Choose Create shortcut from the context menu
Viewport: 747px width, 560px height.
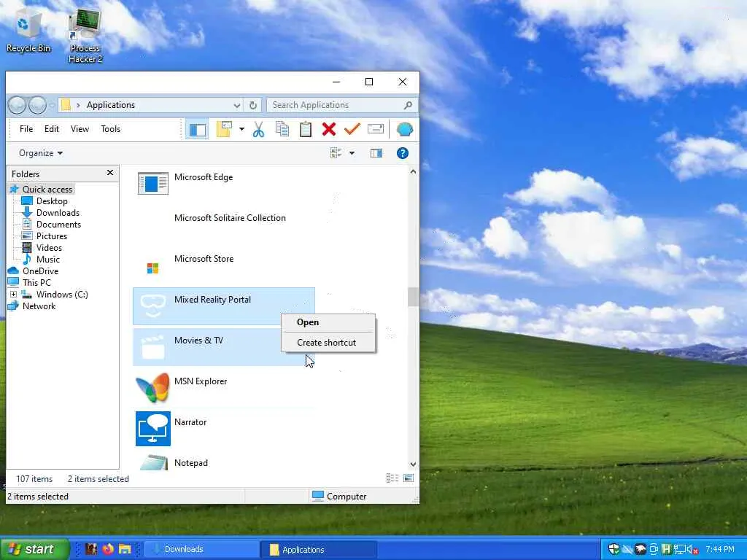328,343
